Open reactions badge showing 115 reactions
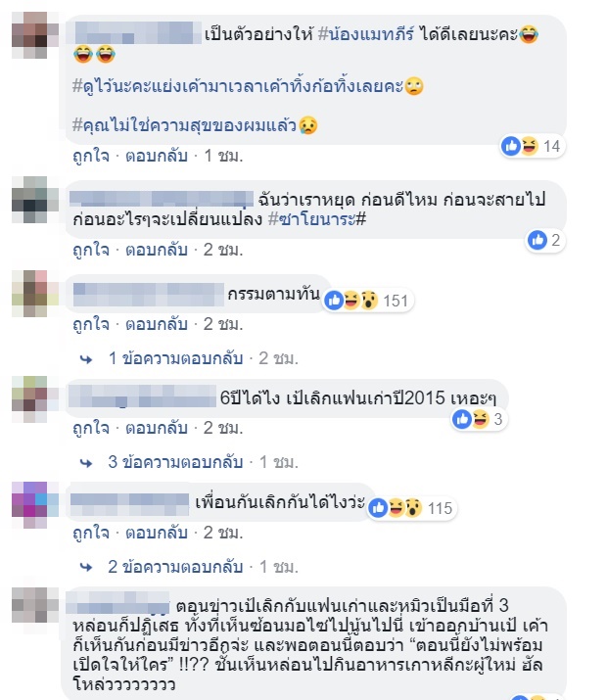Image resolution: width=607 pixels, height=700 pixels. click(412, 508)
